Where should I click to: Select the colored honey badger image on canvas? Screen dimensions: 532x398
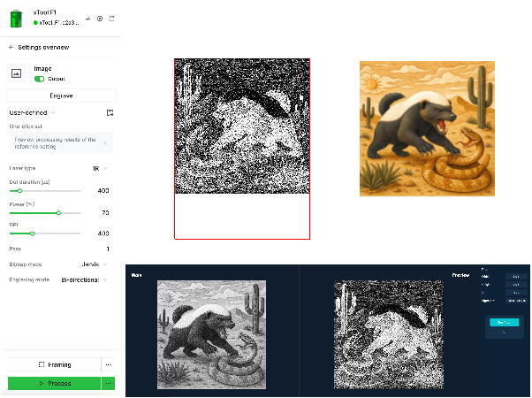[426, 128]
